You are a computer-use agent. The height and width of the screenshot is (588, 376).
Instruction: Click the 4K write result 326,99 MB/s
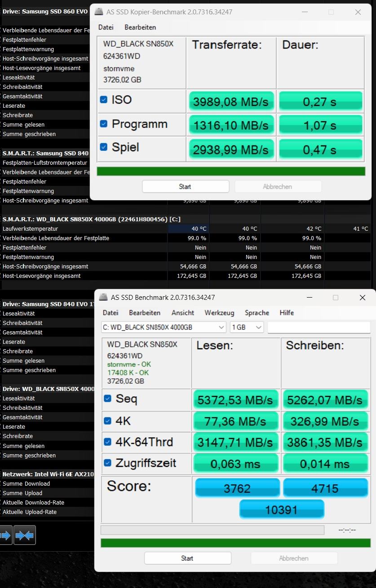pyautogui.click(x=325, y=421)
